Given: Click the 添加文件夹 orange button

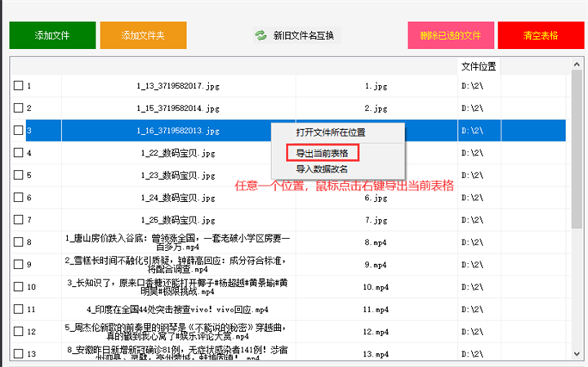Looking at the screenshot, I should click(143, 35).
